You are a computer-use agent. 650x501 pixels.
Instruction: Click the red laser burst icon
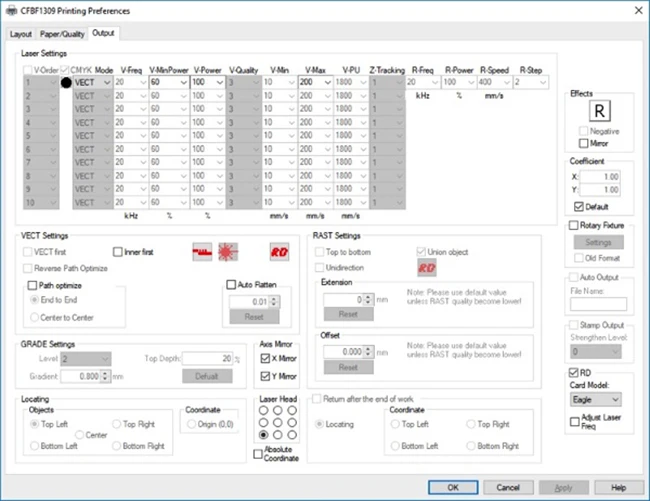[228, 252]
